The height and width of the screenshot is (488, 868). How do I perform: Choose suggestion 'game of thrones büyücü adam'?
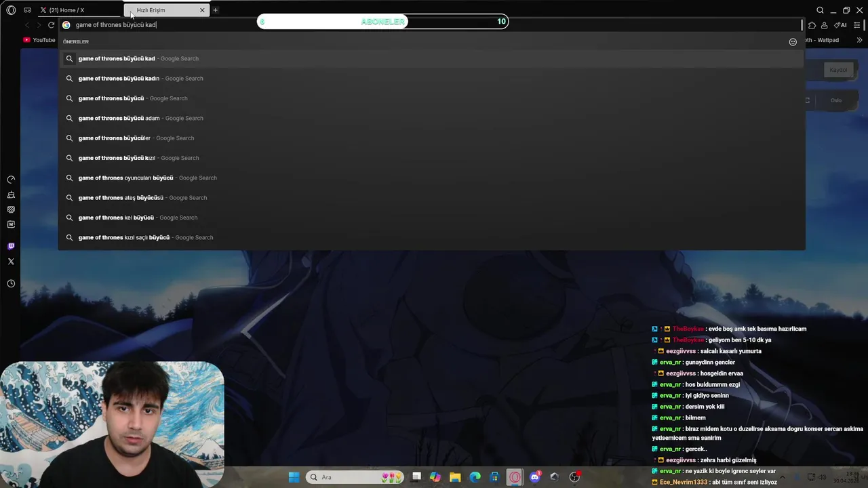[x=431, y=118]
